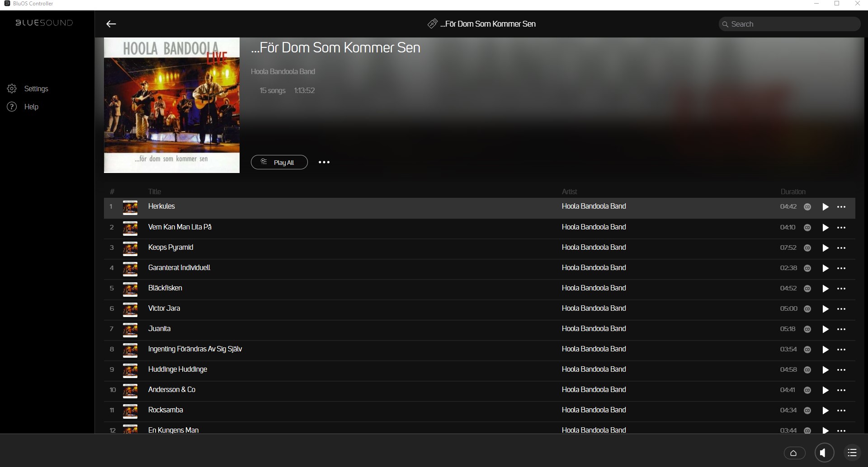The height and width of the screenshot is (467, 868).
Task: Open album more options beside Play All
Action: pyautogui.click(x=324, y=162)
